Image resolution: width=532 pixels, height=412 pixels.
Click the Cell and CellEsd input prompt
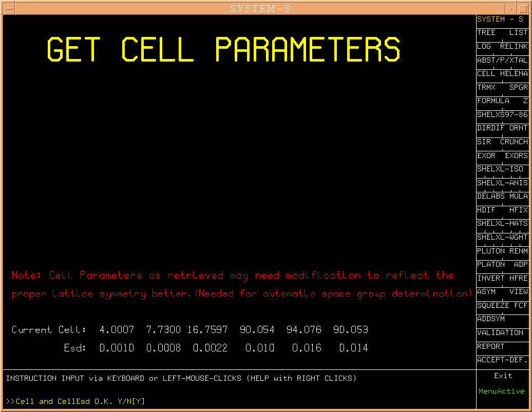click(80, 401)
